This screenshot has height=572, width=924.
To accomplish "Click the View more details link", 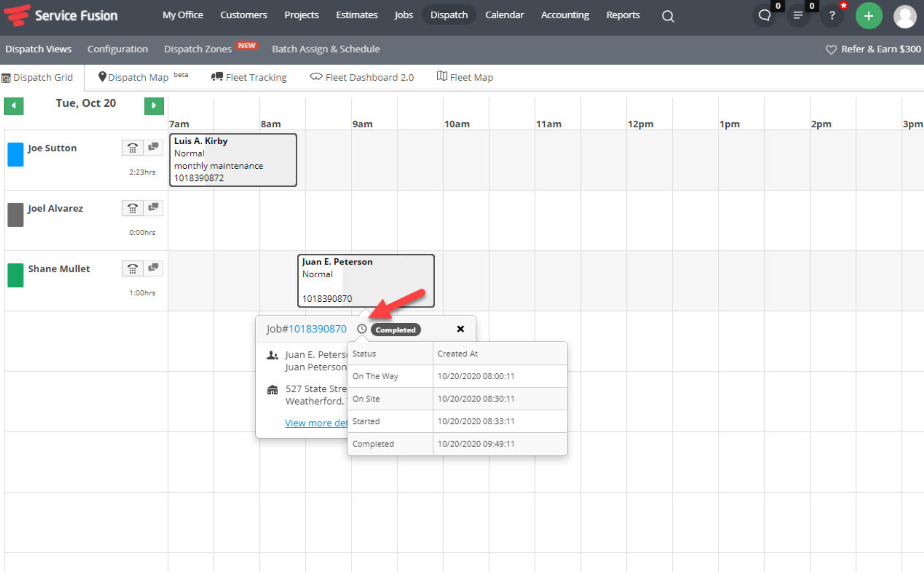I will click(x=316, y=423).
